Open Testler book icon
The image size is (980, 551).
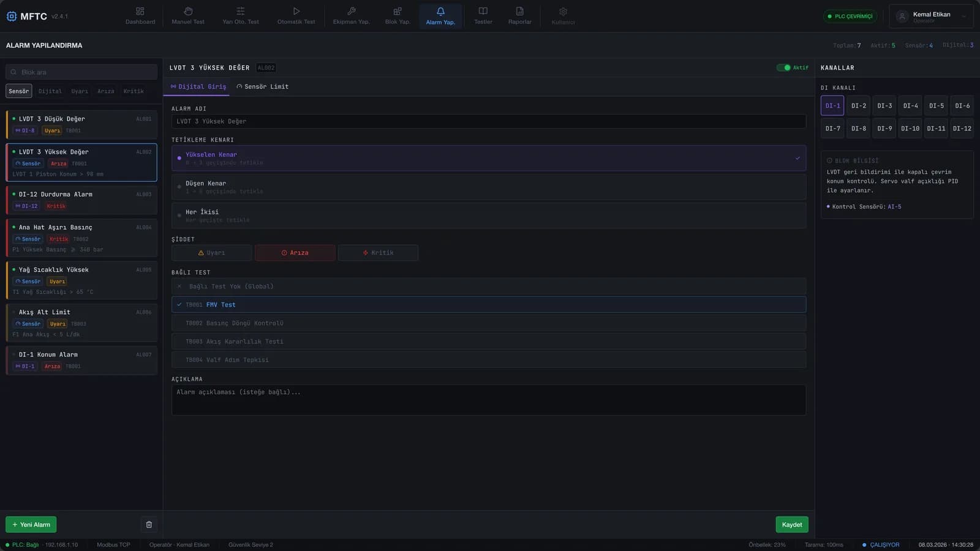coord(483,11)
